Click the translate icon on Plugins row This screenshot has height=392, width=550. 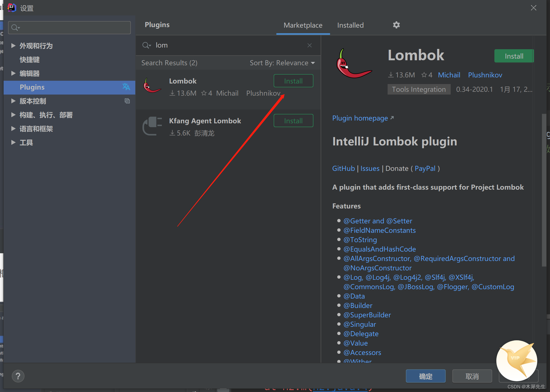tap(126, 87)
